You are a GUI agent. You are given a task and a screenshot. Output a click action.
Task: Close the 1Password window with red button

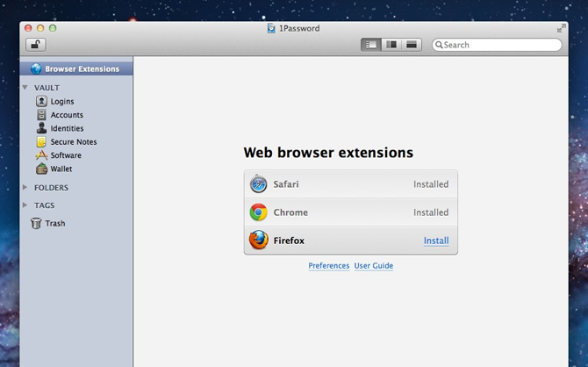point(28,28)
